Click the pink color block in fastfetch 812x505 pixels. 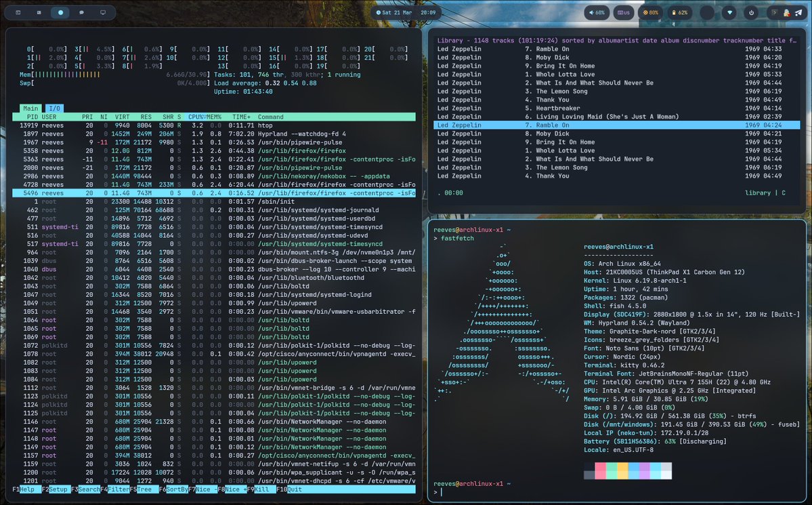coord(600,471)
